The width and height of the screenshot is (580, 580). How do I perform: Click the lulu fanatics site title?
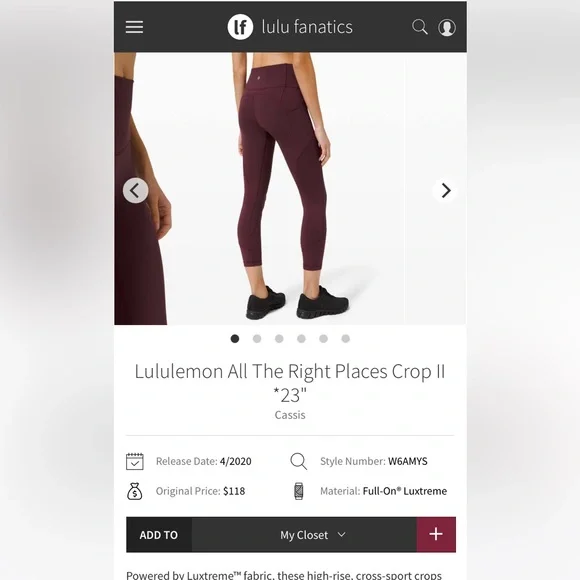307,27
